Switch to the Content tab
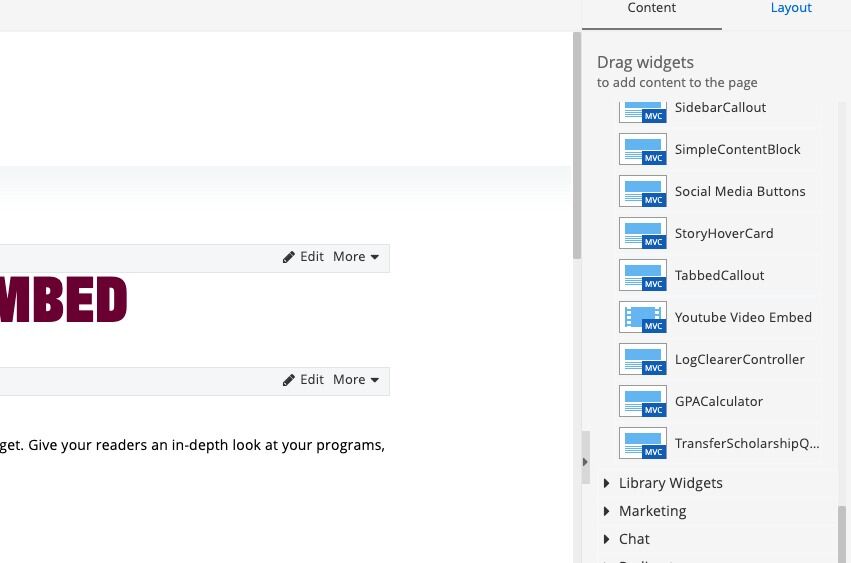Viewport: 851px width, 563px height. point(652,8)
